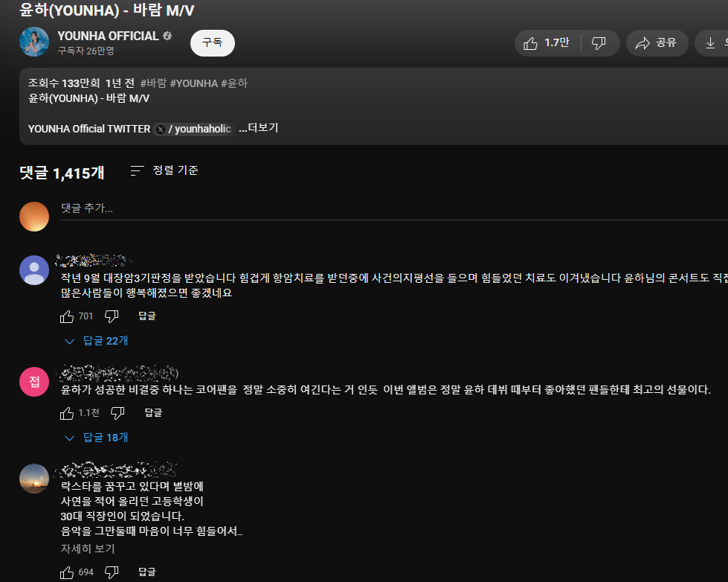Like the comment with 694 likes
The height and width of the screenshot is (582, 728).
[x=67, y=573]
